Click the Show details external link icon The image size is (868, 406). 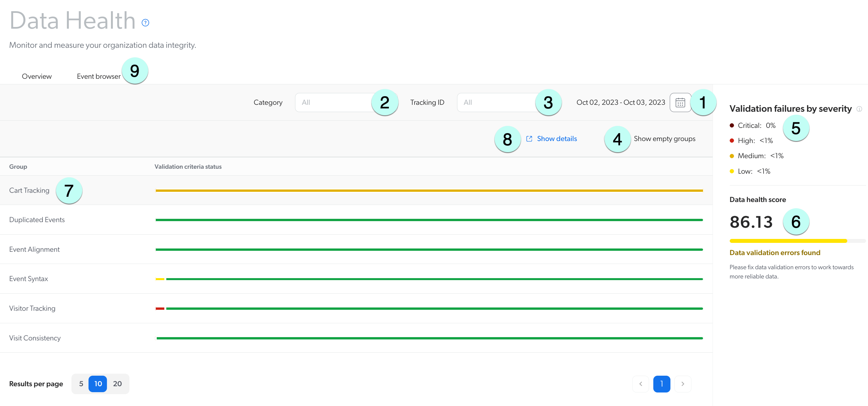(x=529, y=139)
